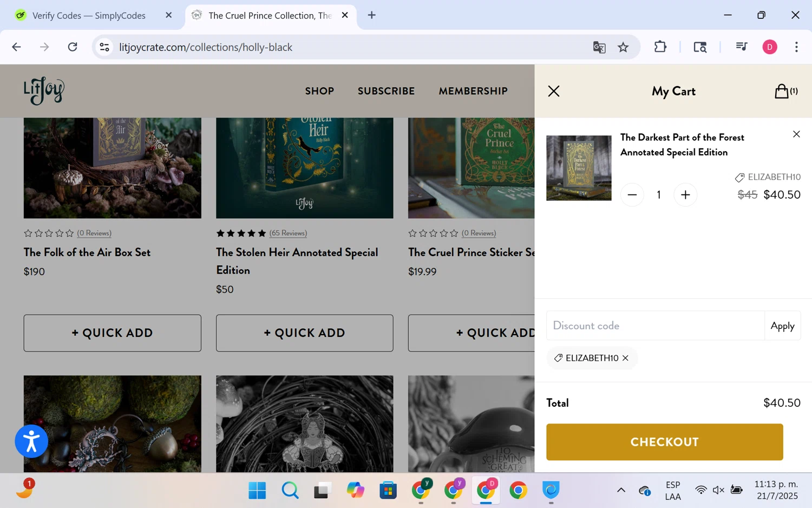Image resolution: width=812 pixels, height=508 pixels.
Task: Open the clock and date 11:13 p. m.
Action: point(776,490)
